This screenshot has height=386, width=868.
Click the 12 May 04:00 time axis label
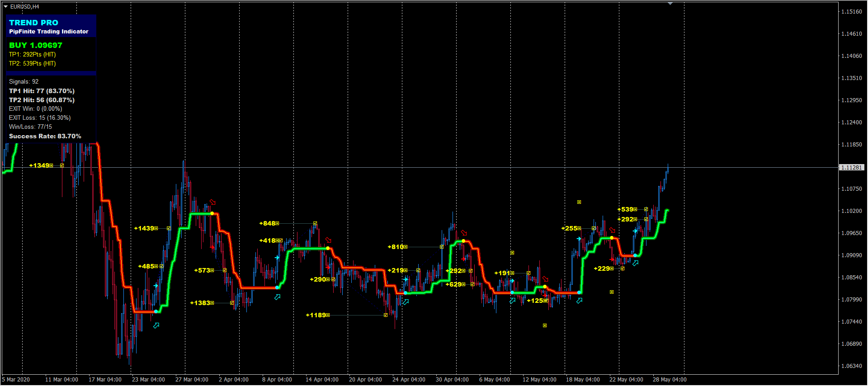pos(539,380)
